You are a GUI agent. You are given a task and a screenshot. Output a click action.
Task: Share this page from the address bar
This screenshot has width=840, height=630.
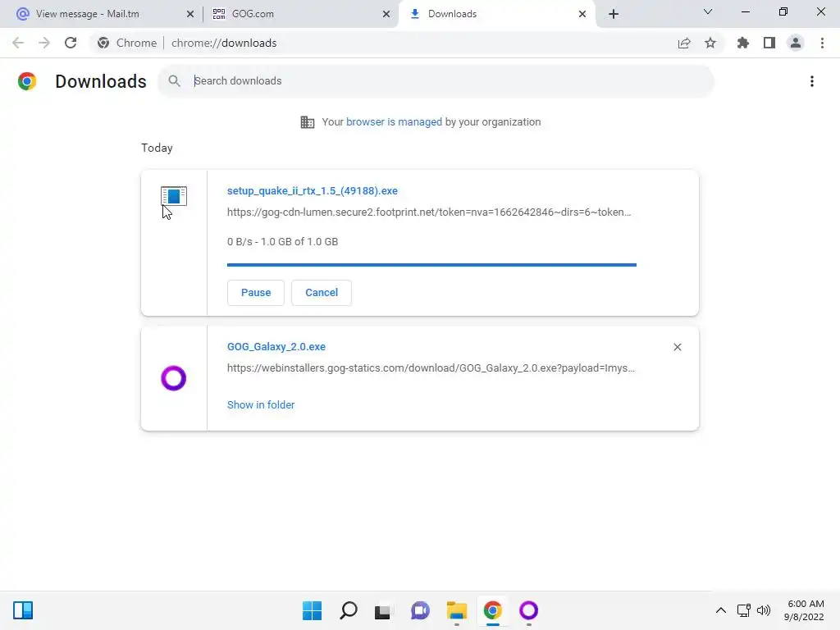684,43
